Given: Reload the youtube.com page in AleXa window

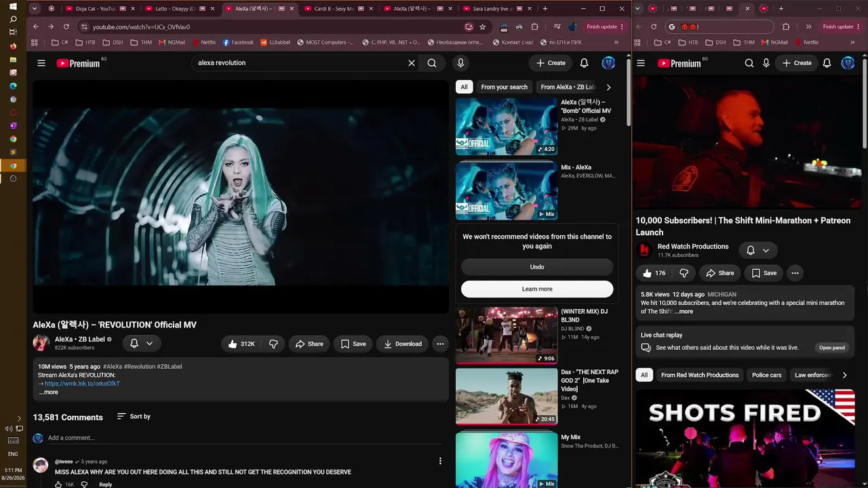Looking at the screenshot, I should click(x=66, y=26).
